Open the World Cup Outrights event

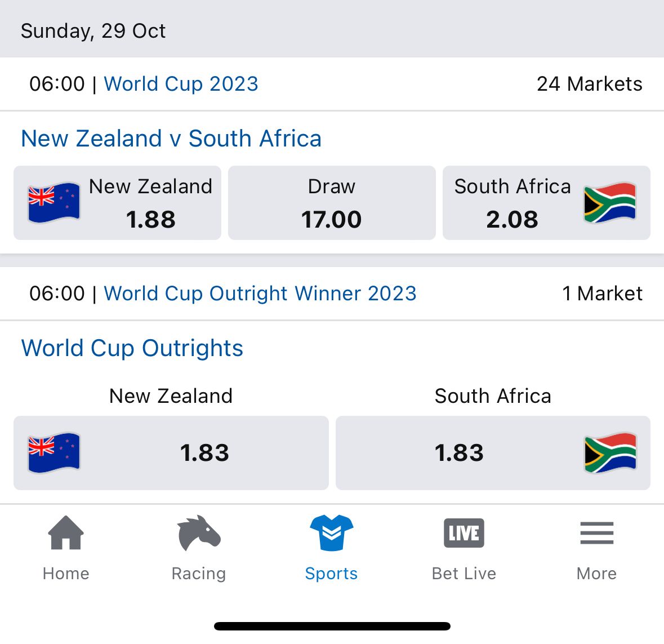132,348
